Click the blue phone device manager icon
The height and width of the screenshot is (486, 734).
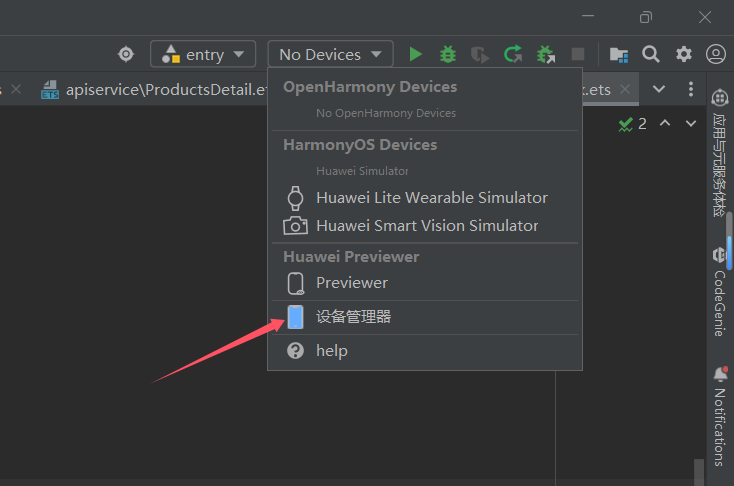(295, 317)
